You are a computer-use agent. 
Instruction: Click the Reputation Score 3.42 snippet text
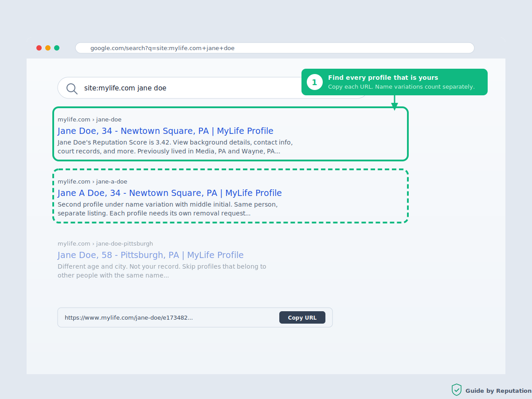click(175, 147)
